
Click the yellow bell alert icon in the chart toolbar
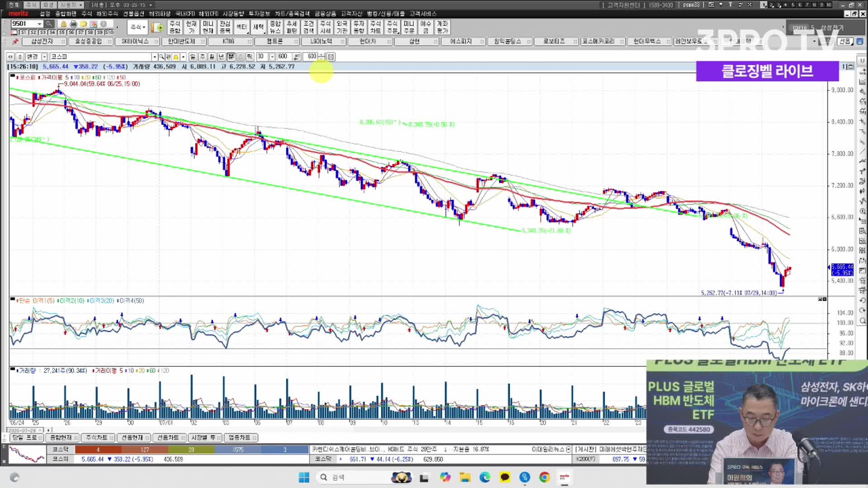point(176,56)
